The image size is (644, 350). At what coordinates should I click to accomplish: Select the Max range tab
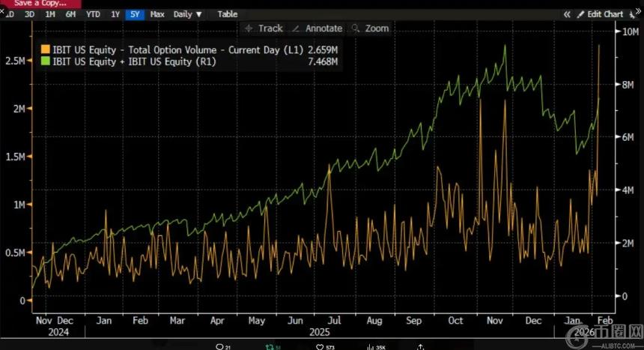pos(157,14)
